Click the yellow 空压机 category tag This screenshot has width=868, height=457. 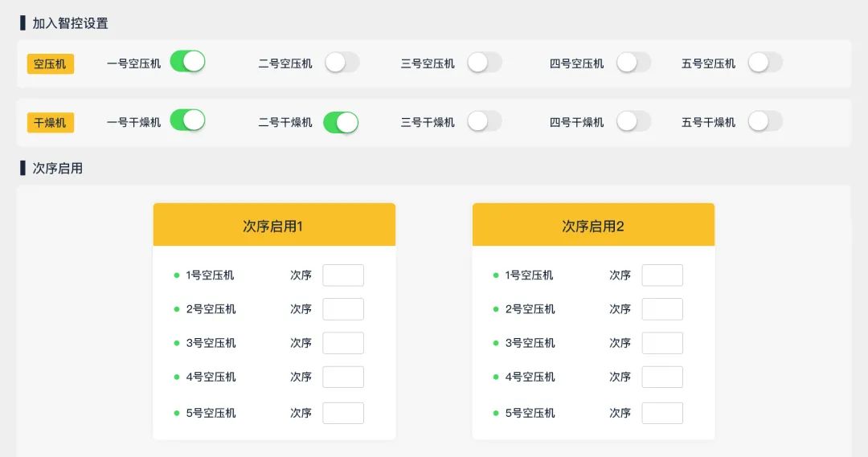(x=50, y=63)
